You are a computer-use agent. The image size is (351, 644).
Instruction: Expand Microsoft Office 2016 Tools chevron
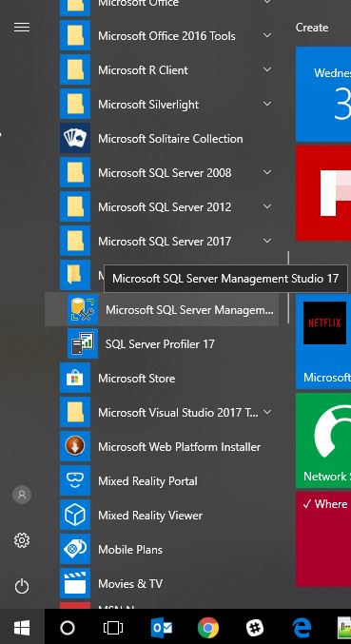coord(267,35)
